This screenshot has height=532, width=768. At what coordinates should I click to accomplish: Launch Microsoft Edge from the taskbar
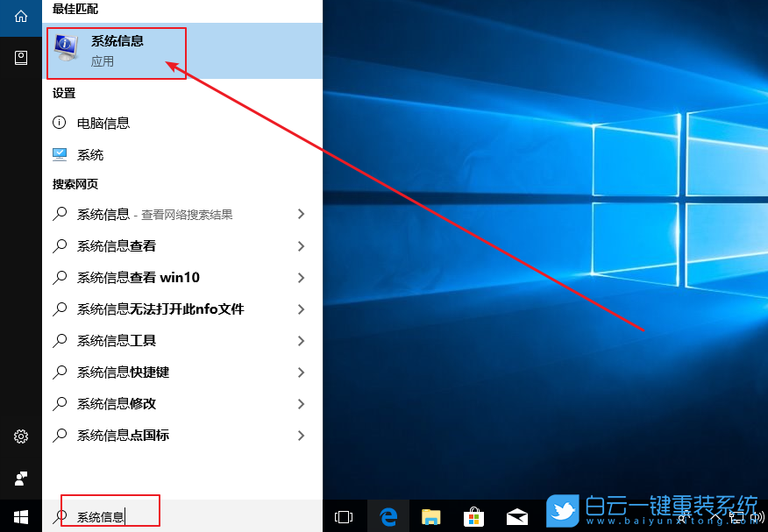(387, 515)
